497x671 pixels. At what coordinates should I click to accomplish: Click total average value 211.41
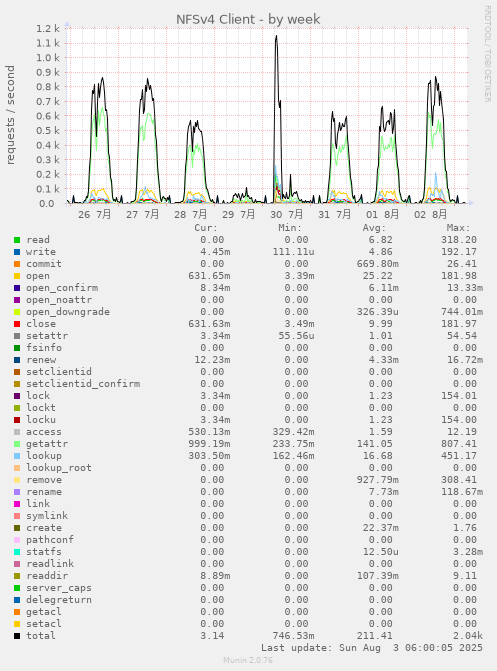click(375, 636)
